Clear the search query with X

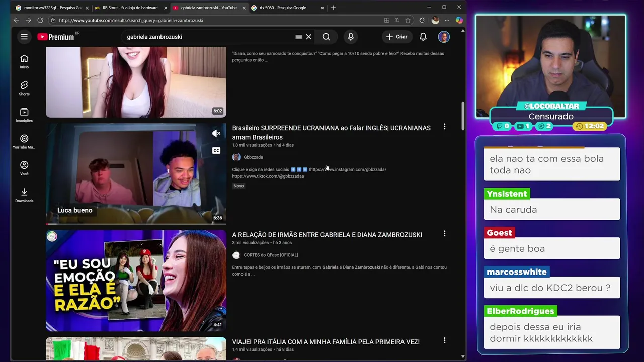point(309,37)
